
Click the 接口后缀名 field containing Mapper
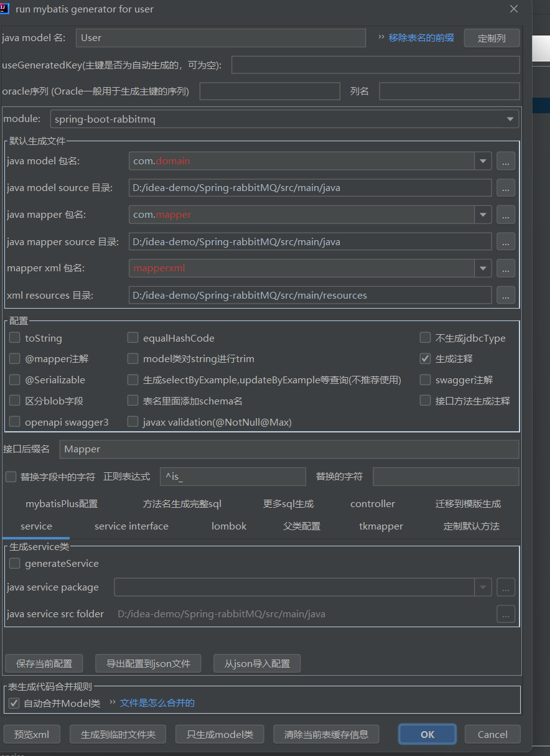[x=289, y=449]
